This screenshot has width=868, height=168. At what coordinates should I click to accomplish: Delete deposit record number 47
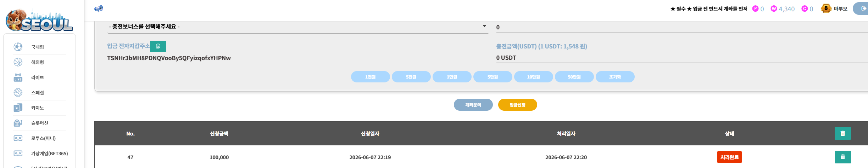tap(843, 157)
